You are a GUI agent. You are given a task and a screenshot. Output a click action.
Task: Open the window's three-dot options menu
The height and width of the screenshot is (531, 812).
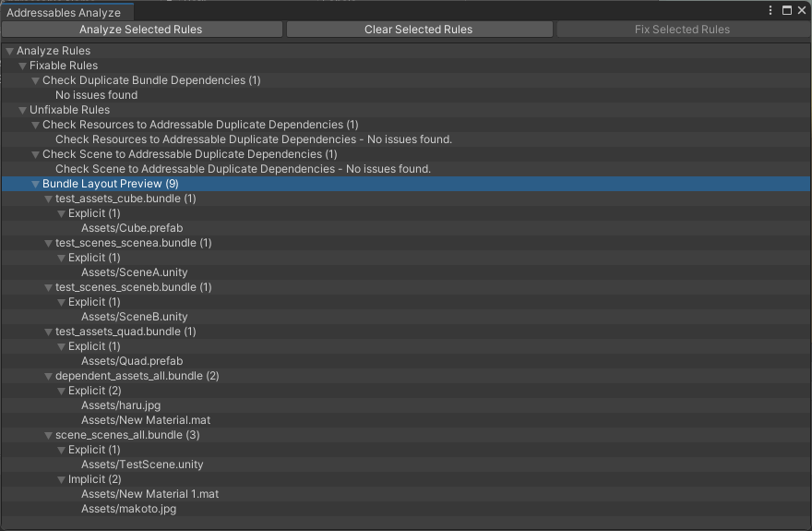pyautogui.click(x=770, y=10)
